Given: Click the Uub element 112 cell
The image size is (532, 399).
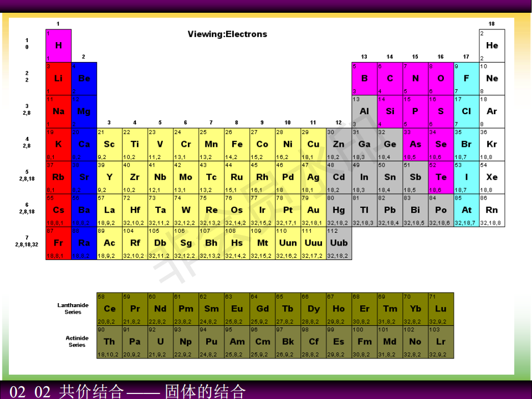Looking at the screenshot, I should pos(339,243).
